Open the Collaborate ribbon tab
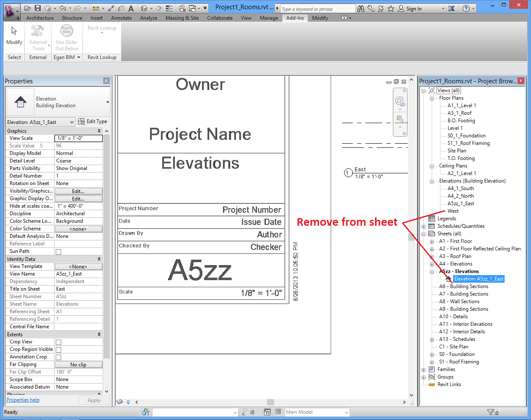531x420 pixels. (220, 18)
